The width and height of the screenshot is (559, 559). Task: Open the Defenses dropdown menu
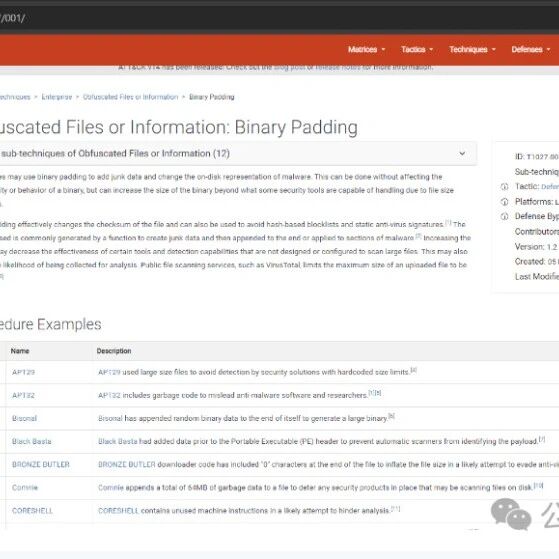pyautogui.click(x=531, y=50)
